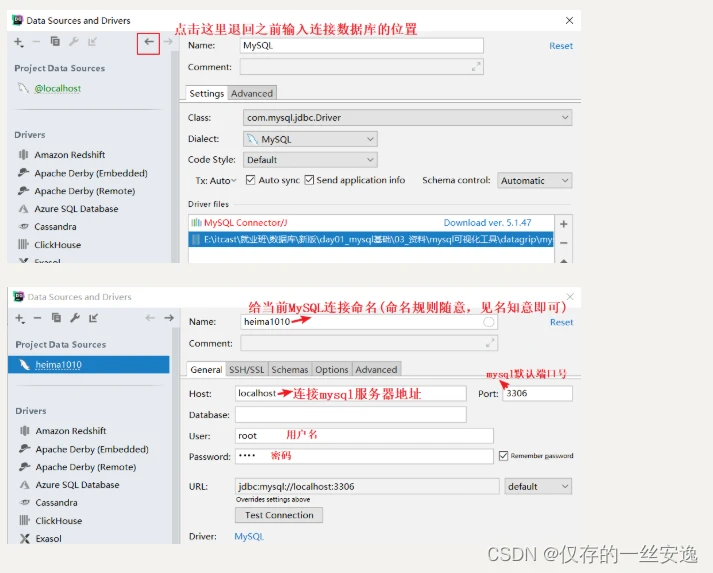Open the SSH/SSL tab
The height and width of the screenshot is (573, 713).
[x=246, y=369]
